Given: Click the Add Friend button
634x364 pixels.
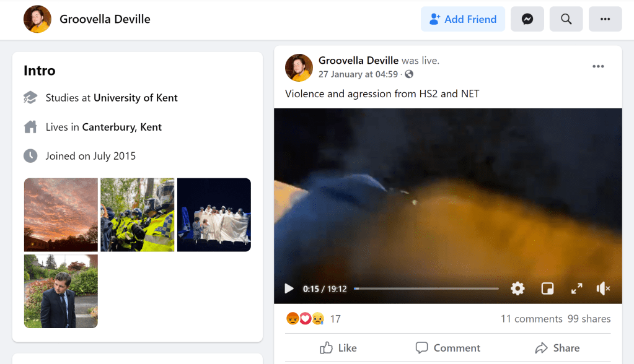Looking at the screenshot, I should point(463,19).
